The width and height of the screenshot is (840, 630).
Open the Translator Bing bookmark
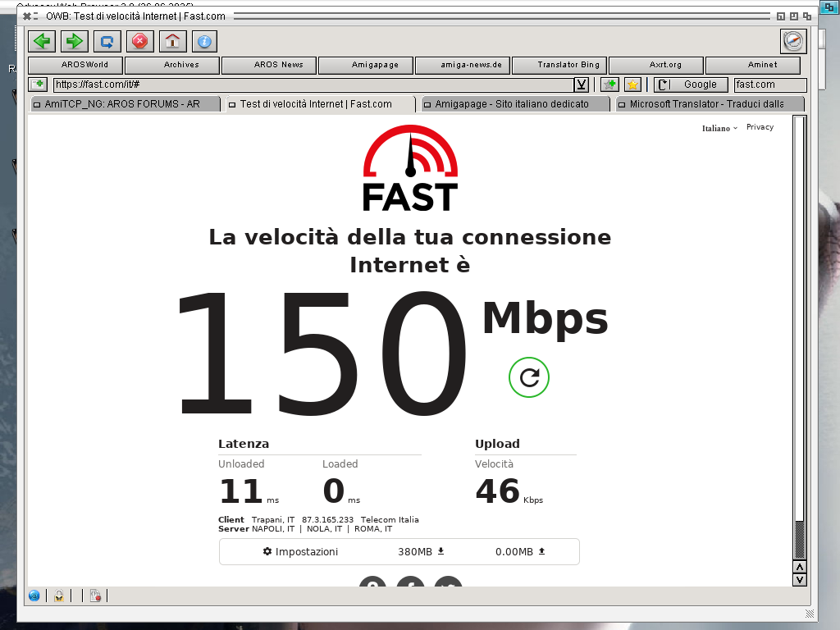(560, 65)
